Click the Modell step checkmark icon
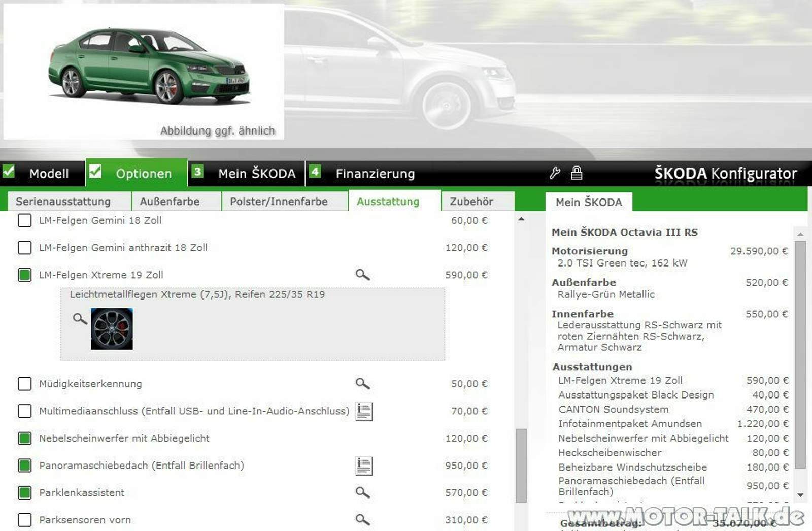 pyautogui.click(x=9, y=171)
